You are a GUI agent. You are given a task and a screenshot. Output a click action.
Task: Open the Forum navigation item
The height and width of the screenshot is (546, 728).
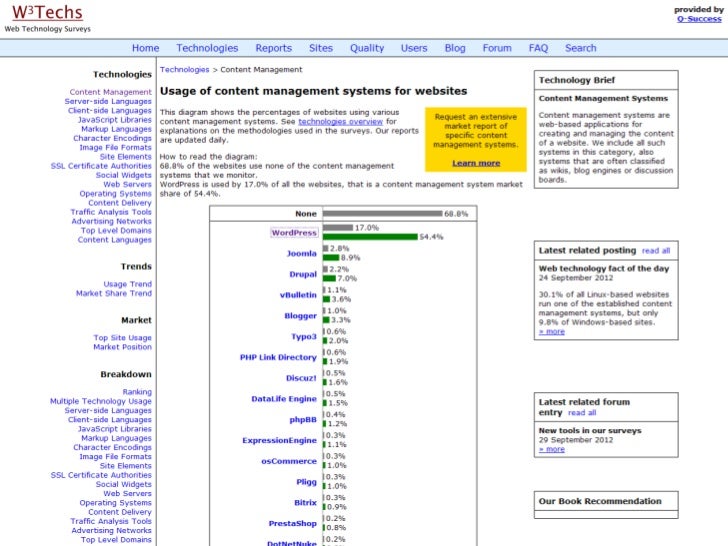coord(497,48)
